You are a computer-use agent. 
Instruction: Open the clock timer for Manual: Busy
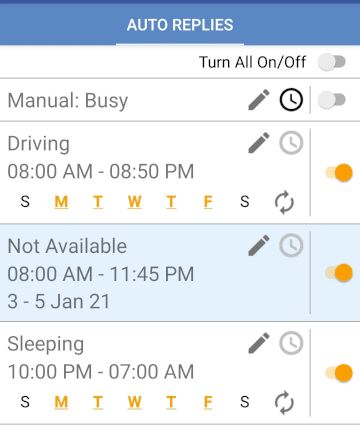click(x=291, y=100)
